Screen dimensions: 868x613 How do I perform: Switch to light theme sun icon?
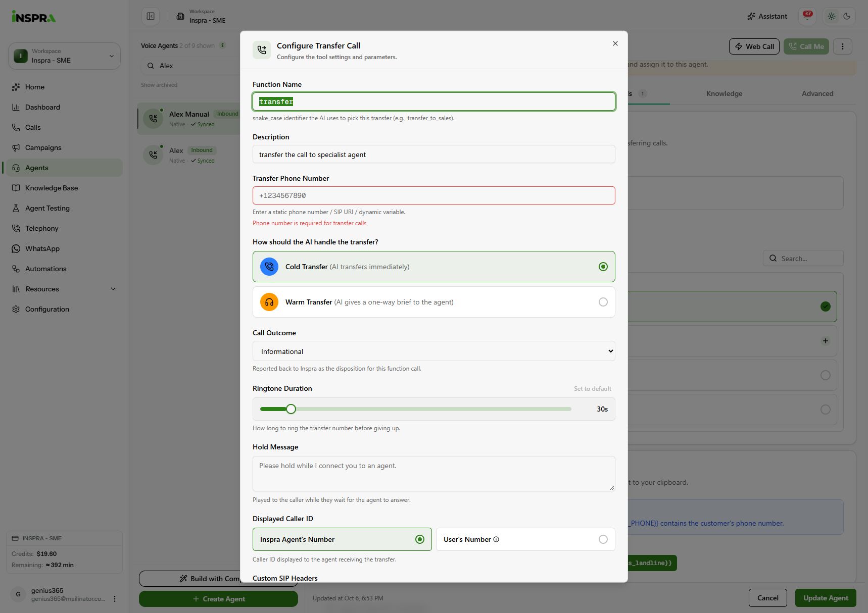point(832,16)
